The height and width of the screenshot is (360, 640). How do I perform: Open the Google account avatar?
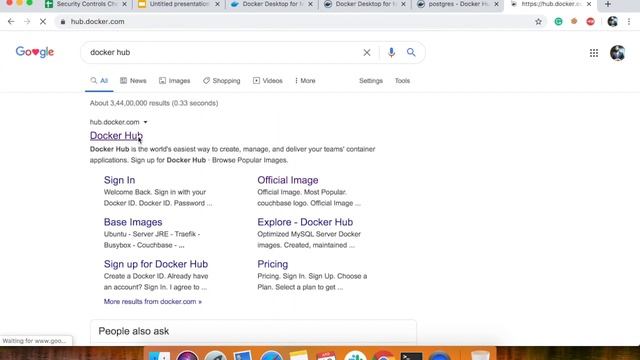[618, 53]
